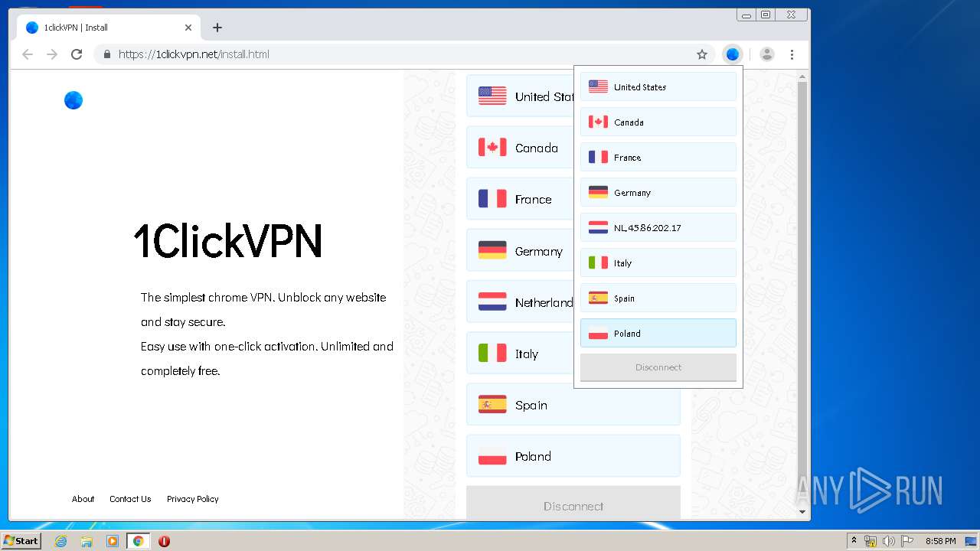Open the Contact Us link
This screenshot has height=551, width=980.
tap(130, 499)
